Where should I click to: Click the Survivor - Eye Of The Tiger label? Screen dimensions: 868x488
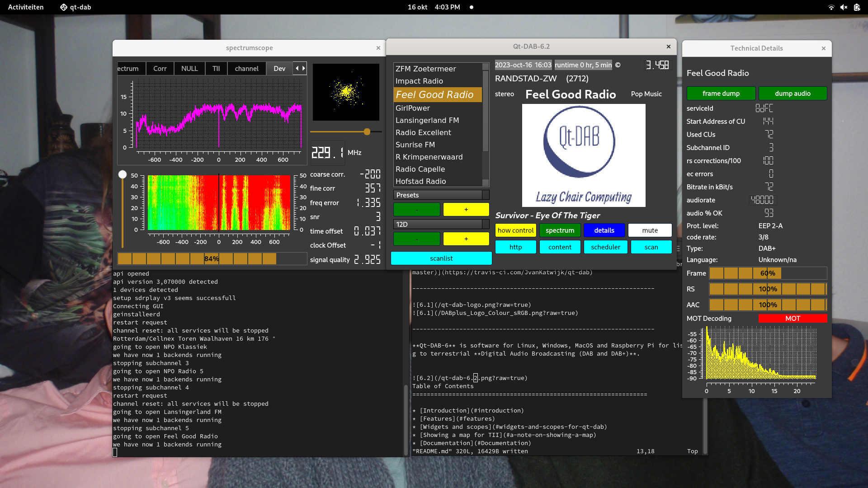point(548,216)
